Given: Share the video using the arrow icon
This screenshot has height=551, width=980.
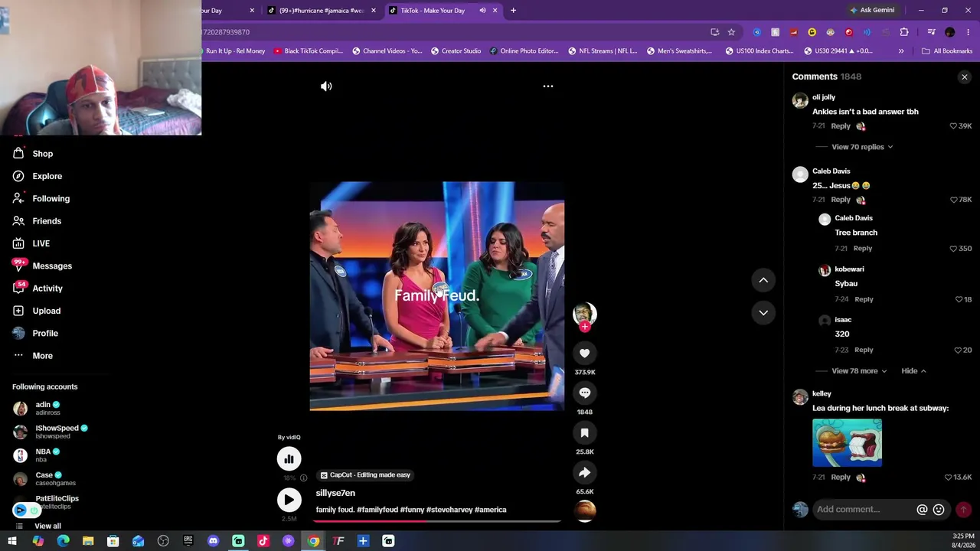Looking at the screenshot, I should pyautogui.click(x=585, y=472).
